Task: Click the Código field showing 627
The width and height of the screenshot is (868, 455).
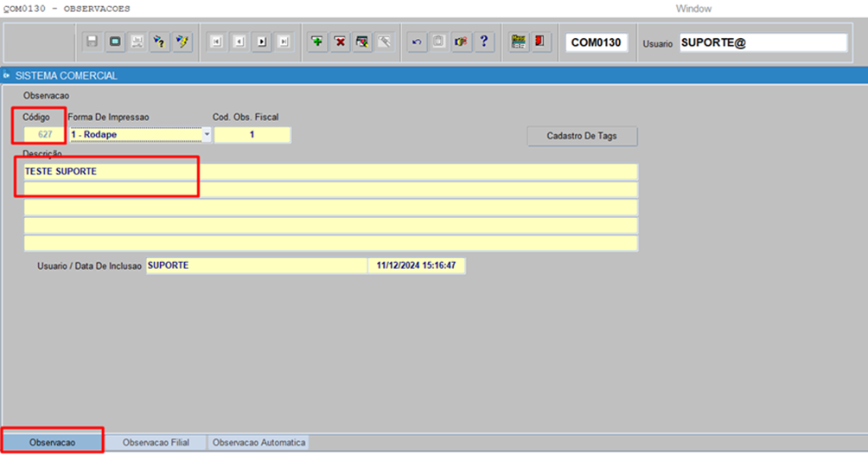Action: pos(45,135)
